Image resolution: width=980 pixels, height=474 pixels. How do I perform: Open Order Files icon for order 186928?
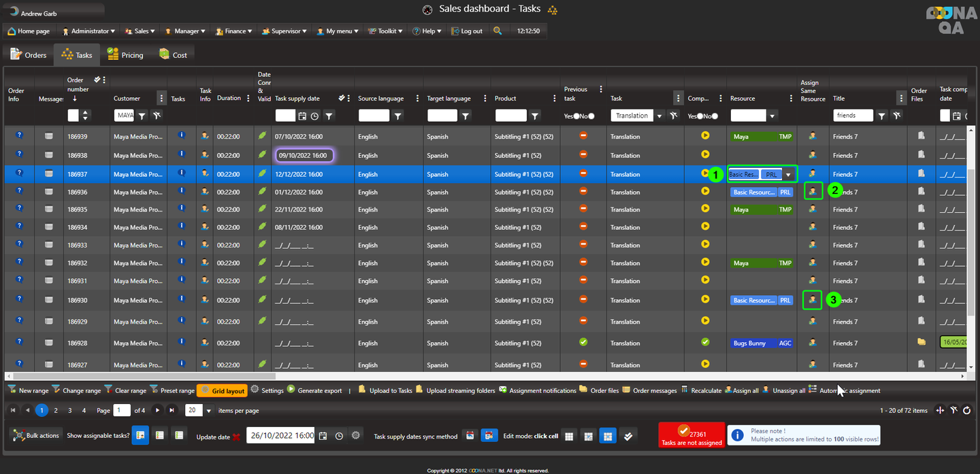pyautogui.click(x=921, y=341)
